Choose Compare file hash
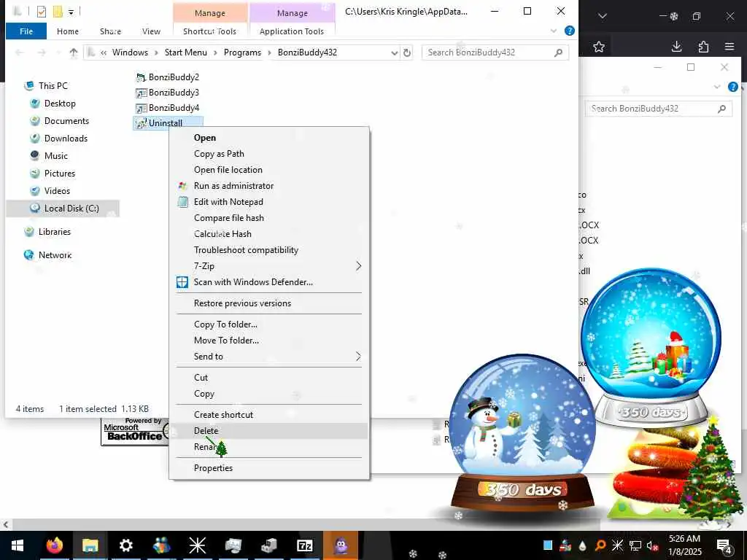Image resolution: width=747 pixels, height=560 pixels. 269,218
